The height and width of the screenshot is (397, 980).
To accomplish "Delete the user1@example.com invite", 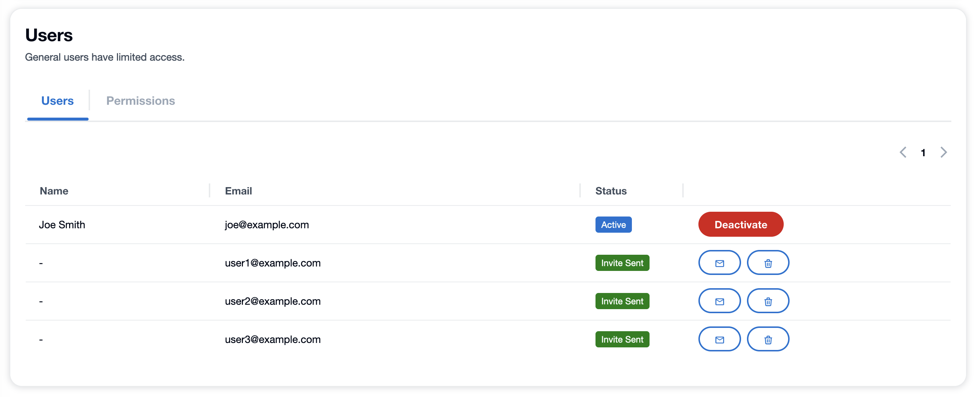I will [x=768, y=263].
